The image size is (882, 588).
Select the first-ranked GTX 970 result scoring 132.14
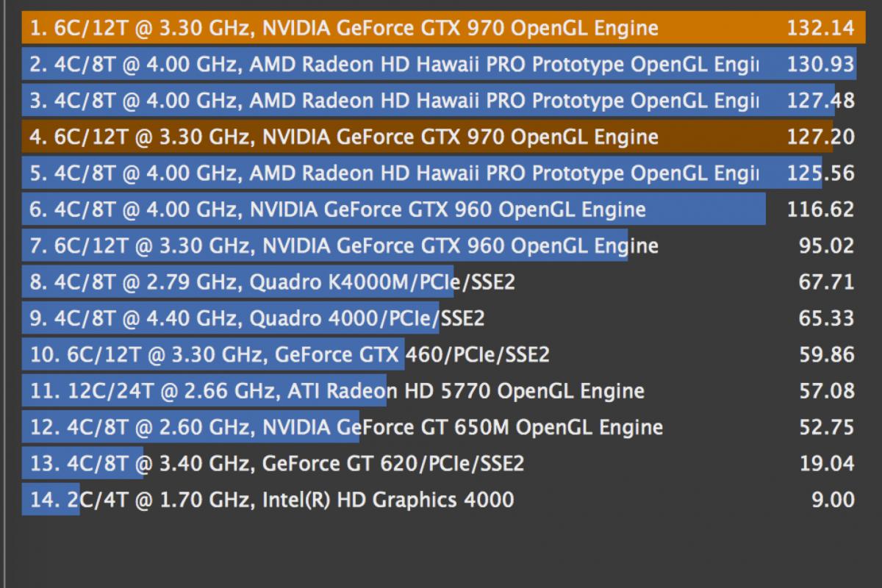click(439, 29)
